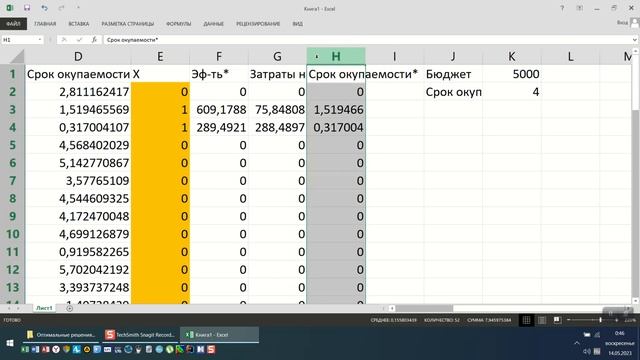Click the volume speaker tray icon
This screenshot has width=640, height=360.
tap(587, 351)
